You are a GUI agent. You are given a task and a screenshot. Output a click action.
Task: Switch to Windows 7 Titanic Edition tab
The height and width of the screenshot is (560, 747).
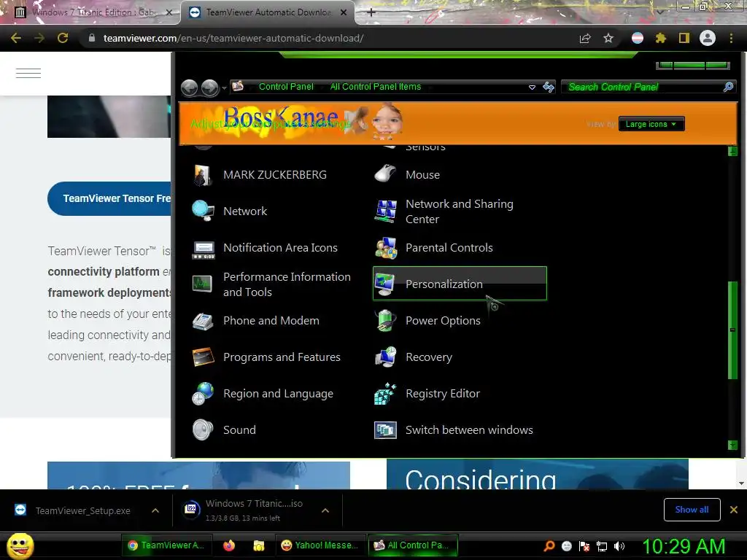[93, 12]
